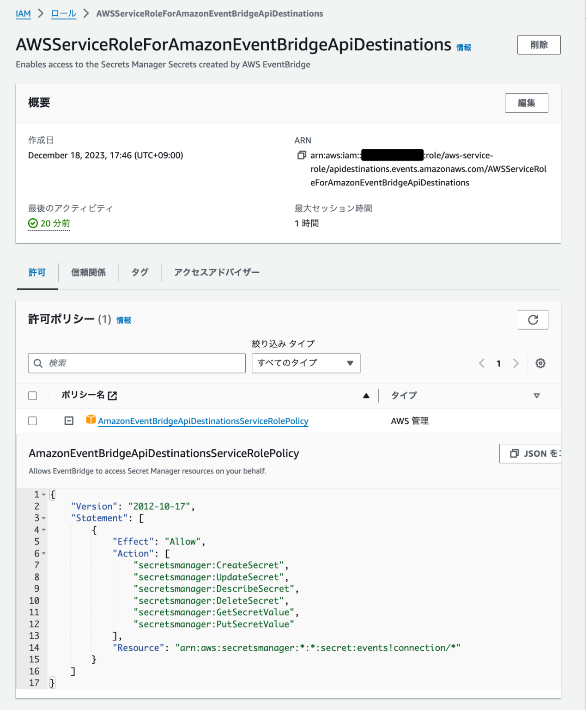This screenshot has height=710, width=588.
Task: Click the AWS managed policy icon
Action: point(91,421)
